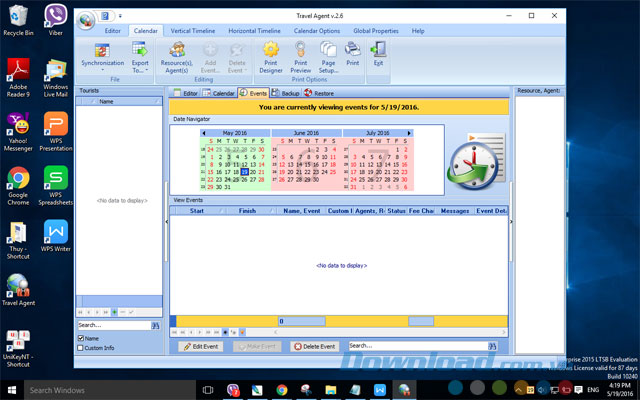Launch Google Chrome from the desktop

click(18, 184)
